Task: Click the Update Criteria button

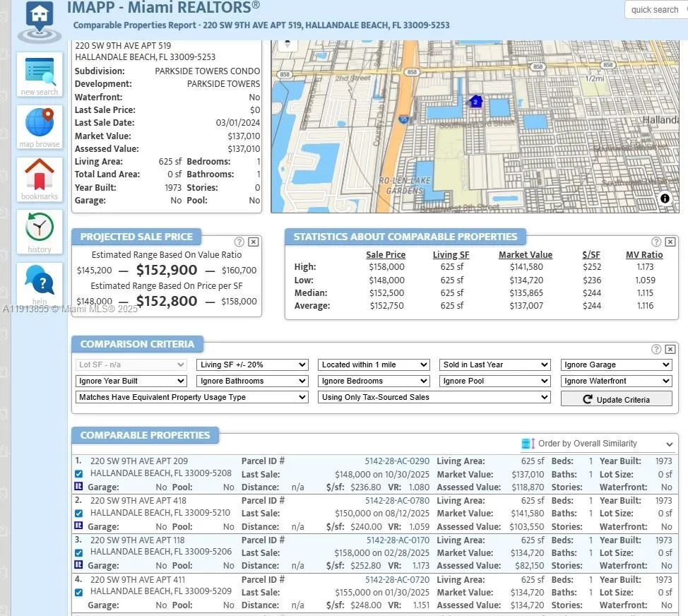Action: point(616,399)
